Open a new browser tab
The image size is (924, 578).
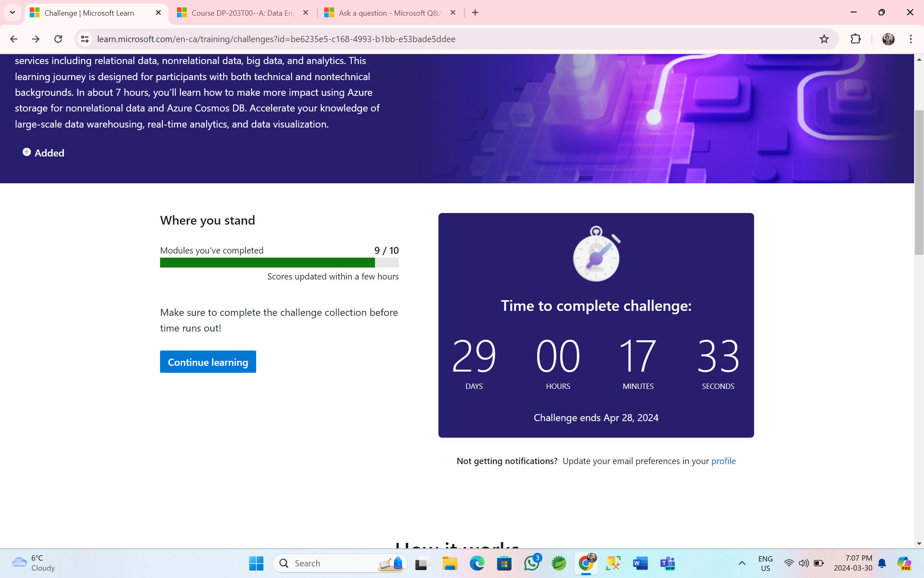click(x=475, y=12)
